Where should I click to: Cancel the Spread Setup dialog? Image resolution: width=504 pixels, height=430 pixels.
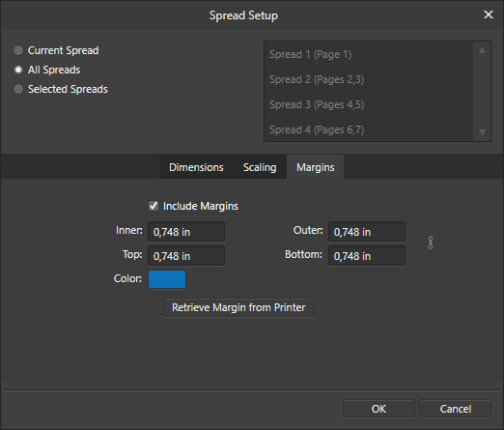pyautogui.click(x=456, y=409)
